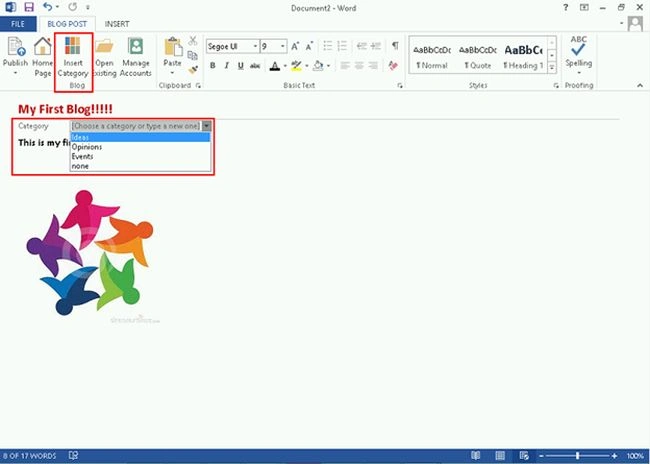Image resolution: width=650 pixels, height=464 pixels.
Task: Click the Save icon in title bar
Action: 29,7
